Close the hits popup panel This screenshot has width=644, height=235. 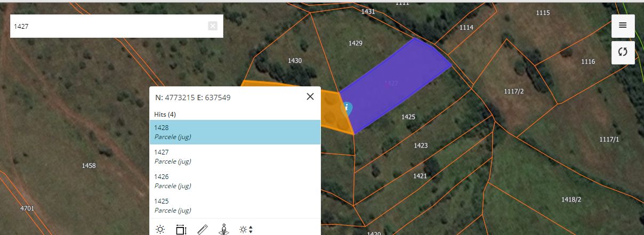(310, 96)
